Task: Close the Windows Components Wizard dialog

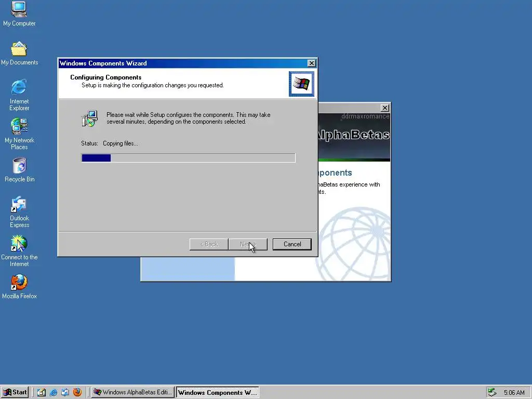Action: [311, 63]
